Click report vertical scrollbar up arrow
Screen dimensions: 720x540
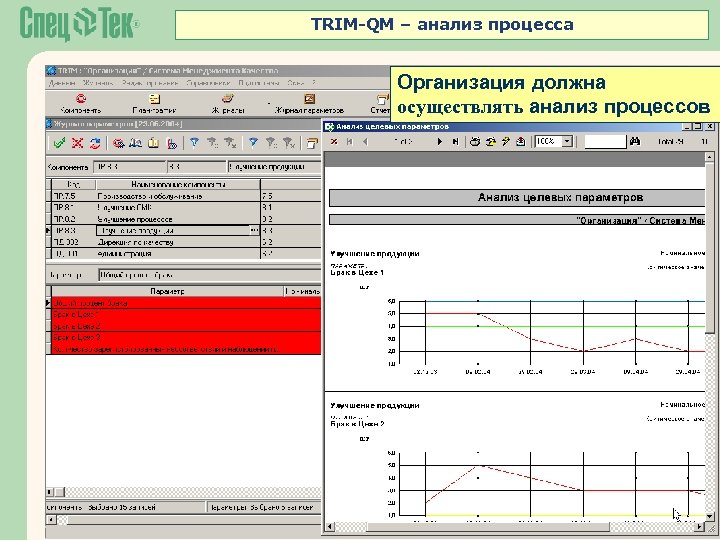click(709, 157)
